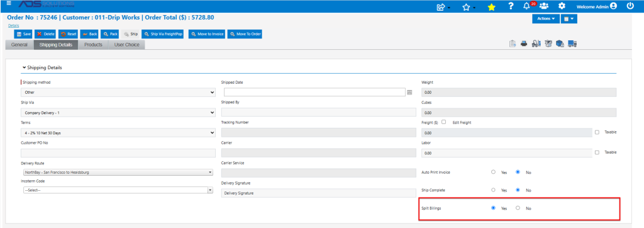Toggle the Edit Freight checkbox
This screenshot has width=644, height=228.
[x=443, y=122]
